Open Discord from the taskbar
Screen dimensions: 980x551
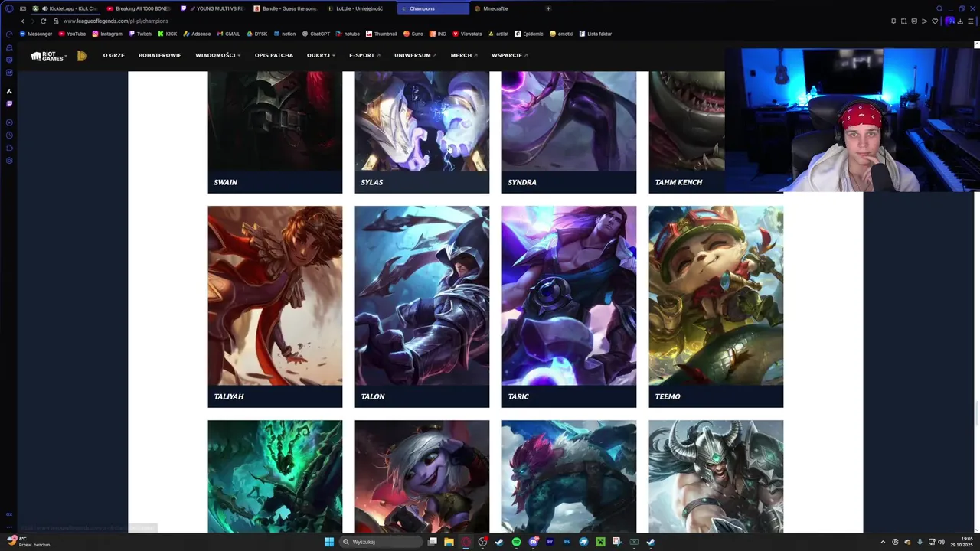[534, 542]
